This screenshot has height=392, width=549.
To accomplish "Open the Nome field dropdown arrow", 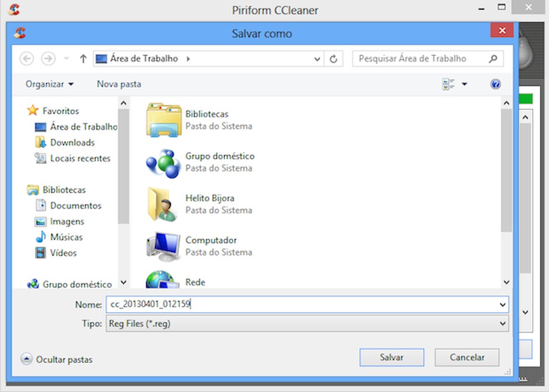I will [x=503, y=304].
